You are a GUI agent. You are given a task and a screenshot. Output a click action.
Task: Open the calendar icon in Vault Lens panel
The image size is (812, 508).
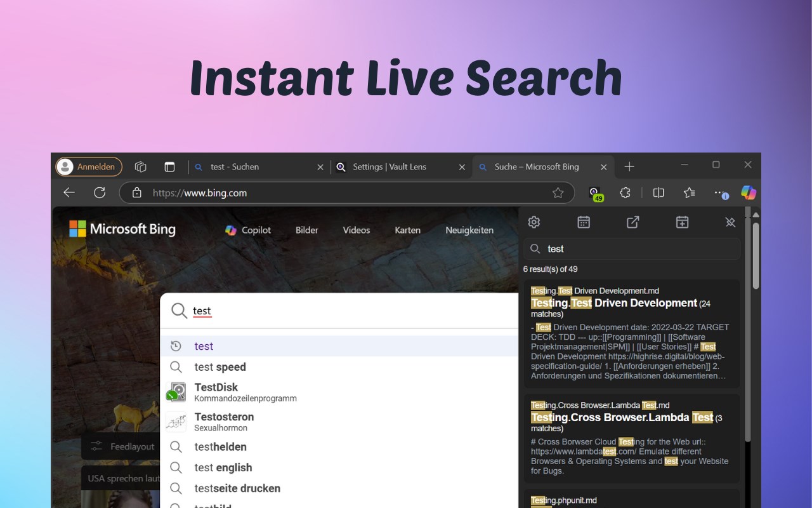[x=584, y=222]
